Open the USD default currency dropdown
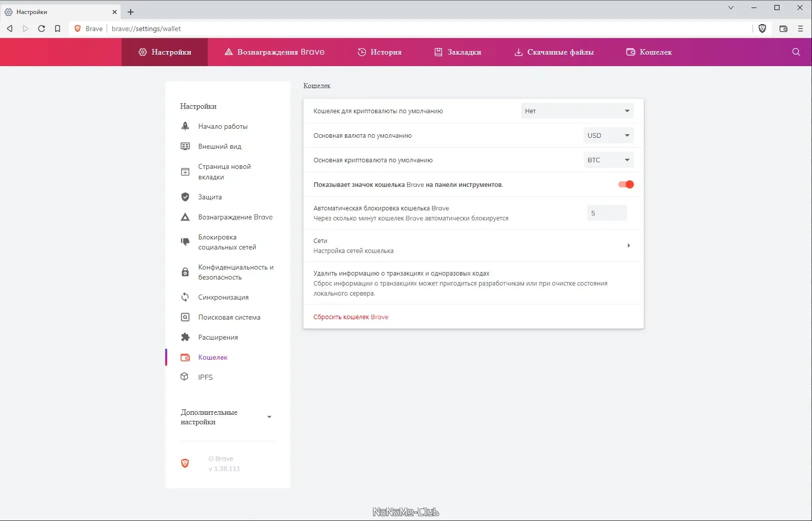Viewport: 812px width, 521px height. click(x=608, y=135)
